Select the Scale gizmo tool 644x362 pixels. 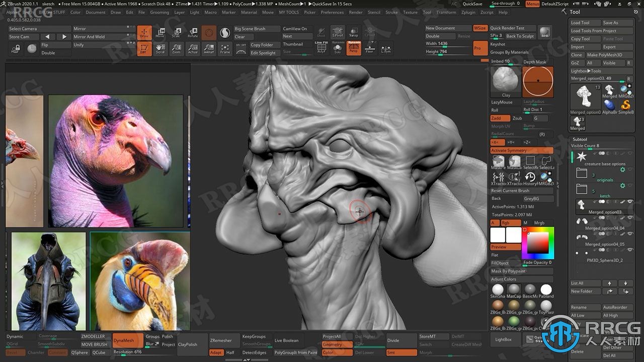(176, 33)
